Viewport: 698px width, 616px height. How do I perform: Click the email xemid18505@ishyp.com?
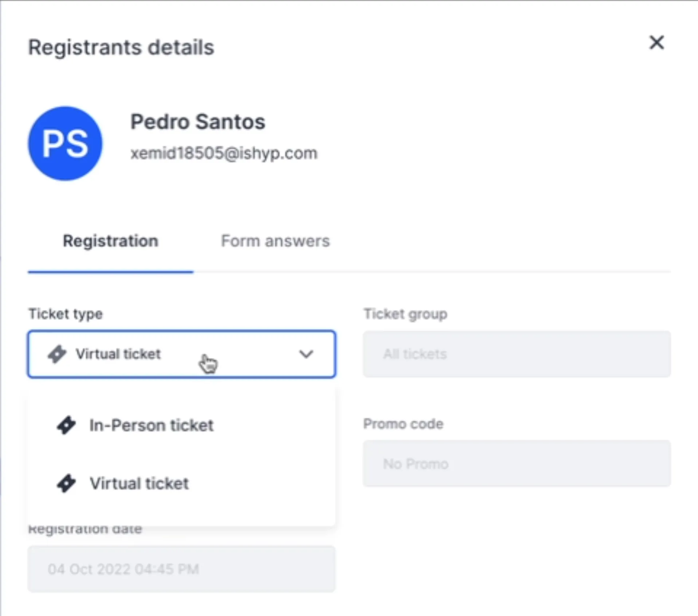pos(224,153)
